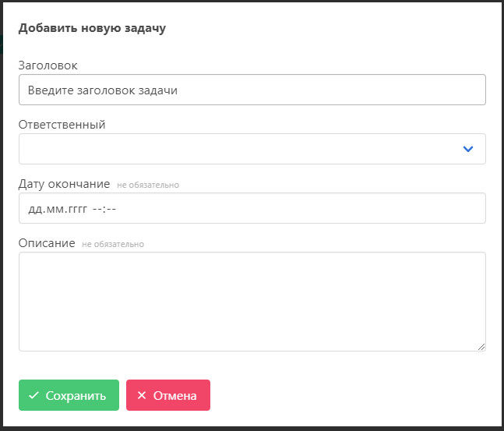The image size is (504, 431).
Task: Click inside the Описание text area
Action: click(252, 302)
